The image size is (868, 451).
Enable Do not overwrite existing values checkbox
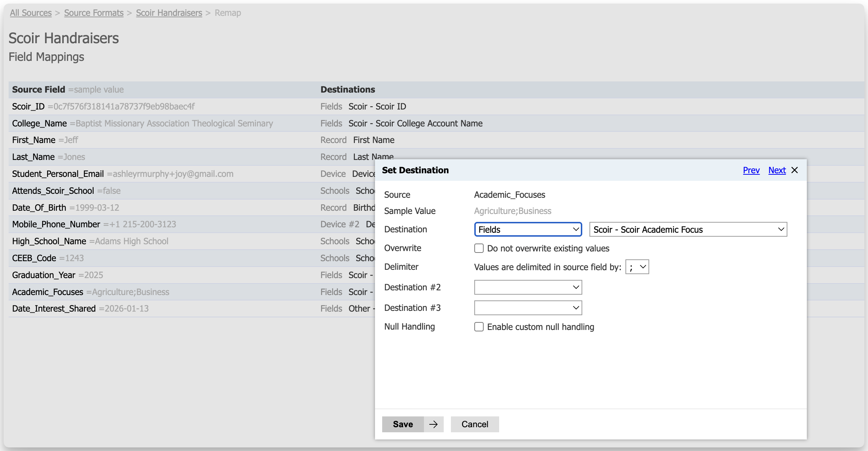pos(479,248)
